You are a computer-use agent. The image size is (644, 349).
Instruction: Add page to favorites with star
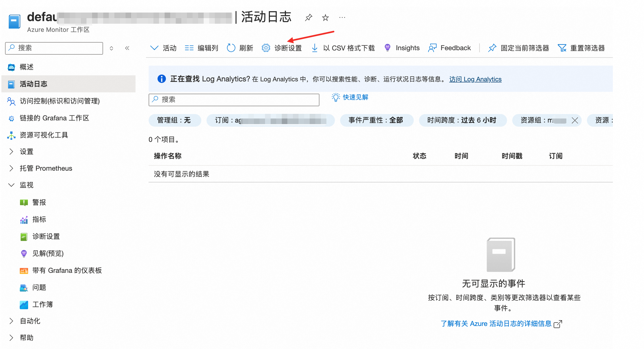point(325,17)
